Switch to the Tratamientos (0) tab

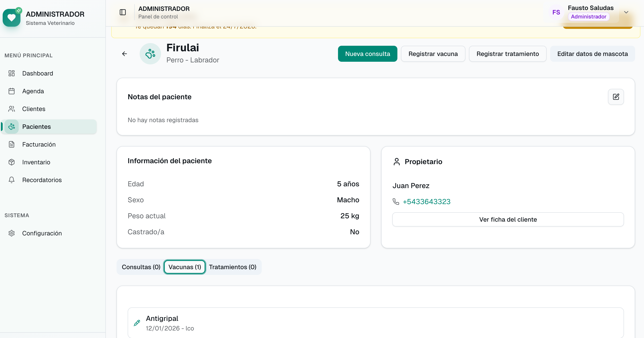(x=233, y=267)
